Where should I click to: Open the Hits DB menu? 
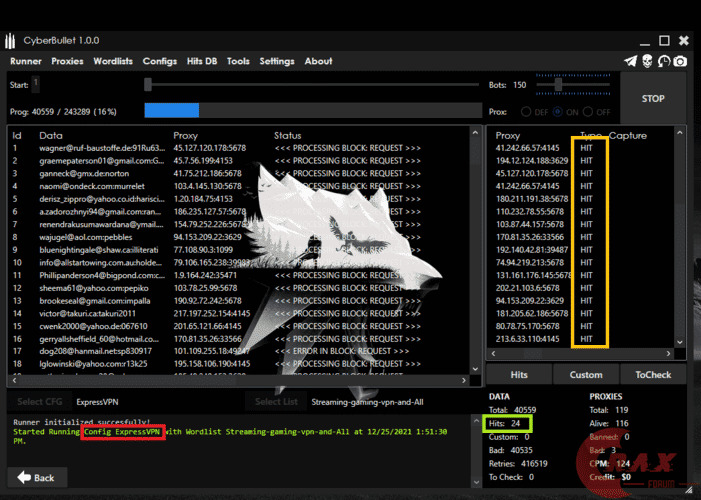point(202,61)
